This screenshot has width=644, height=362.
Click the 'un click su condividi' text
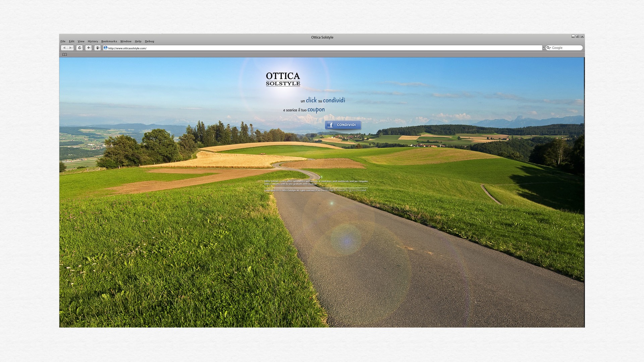(x=323, y=100)
